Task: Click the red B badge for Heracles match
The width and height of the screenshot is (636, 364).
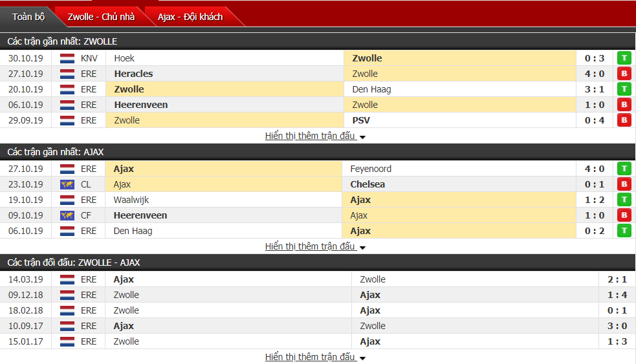Action: pyautogui.click(x=624, y=74)
